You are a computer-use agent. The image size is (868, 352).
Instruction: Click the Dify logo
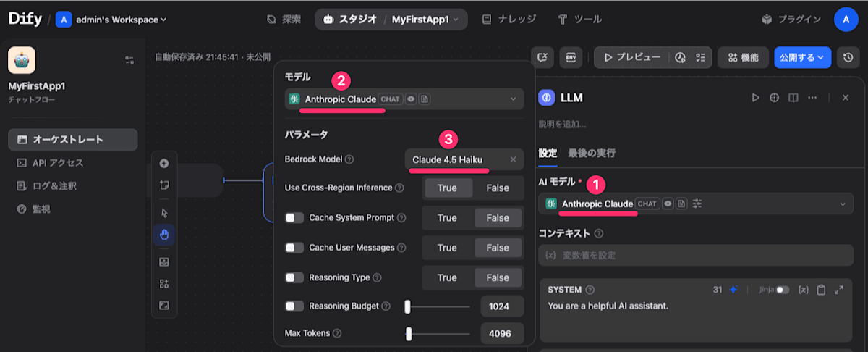[x=25, y=20]
